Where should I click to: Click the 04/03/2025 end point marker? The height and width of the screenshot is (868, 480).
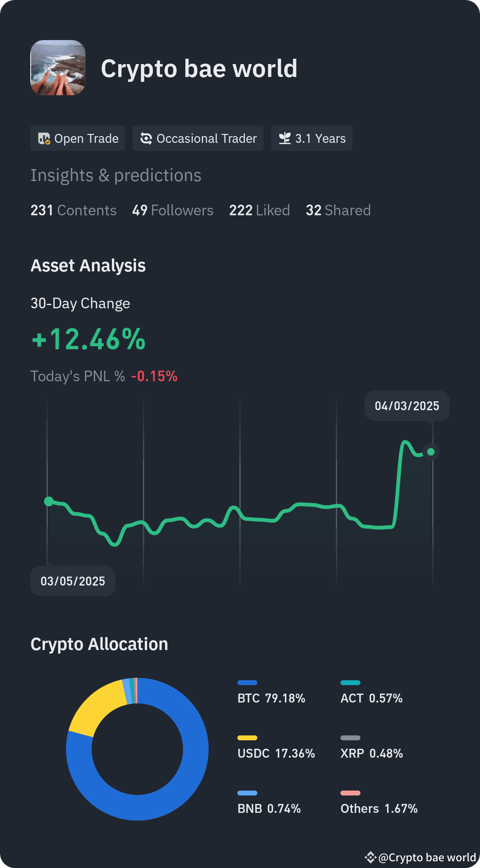coord(431,452)
